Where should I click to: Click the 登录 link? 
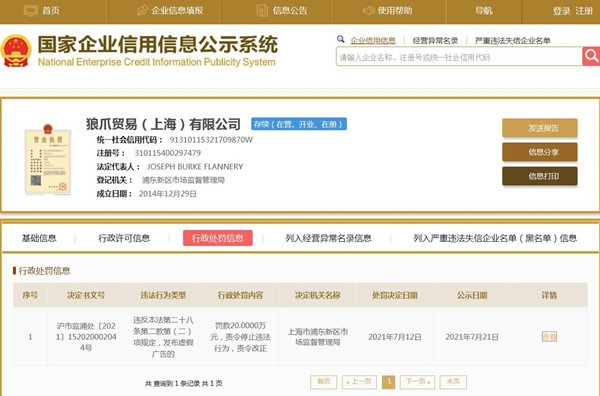561,11
